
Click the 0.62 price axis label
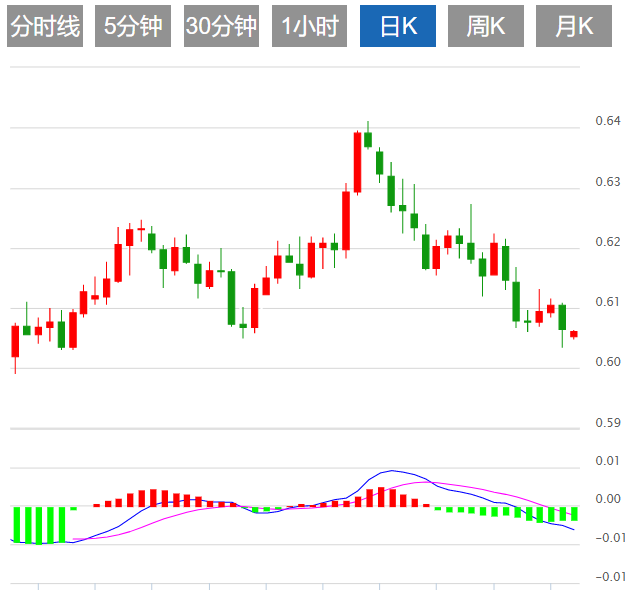[608, 242]
